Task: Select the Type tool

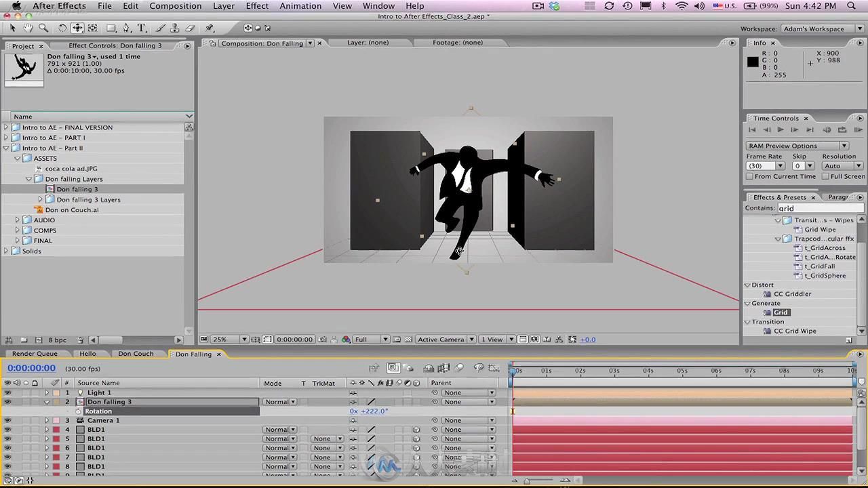Action: coord(142,28)
